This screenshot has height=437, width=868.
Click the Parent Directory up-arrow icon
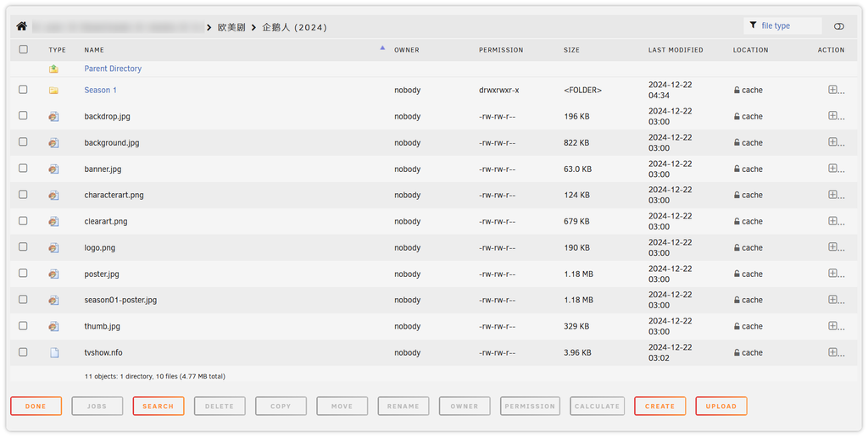[x=53, y=69]
